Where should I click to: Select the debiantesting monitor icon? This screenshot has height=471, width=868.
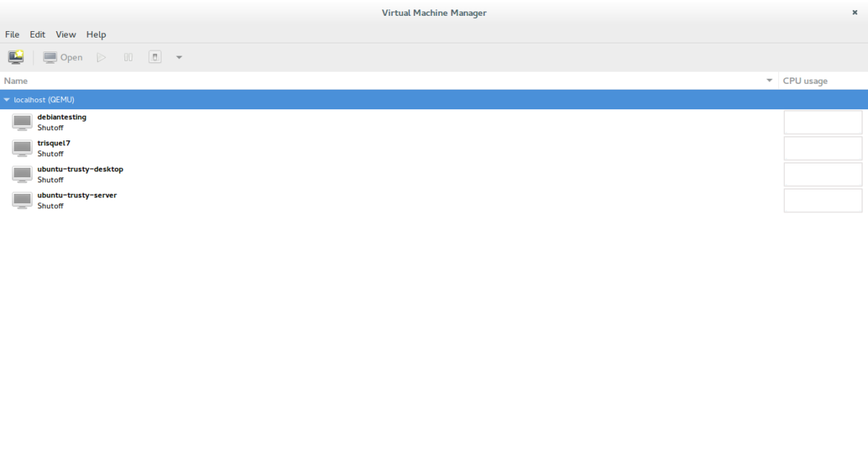click(x=22, y=122)
